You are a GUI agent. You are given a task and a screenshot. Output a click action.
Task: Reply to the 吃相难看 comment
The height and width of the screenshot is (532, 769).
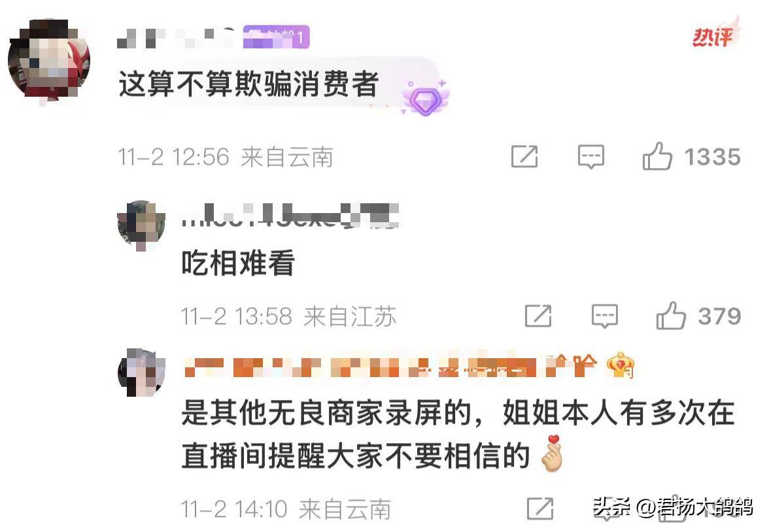605,316
